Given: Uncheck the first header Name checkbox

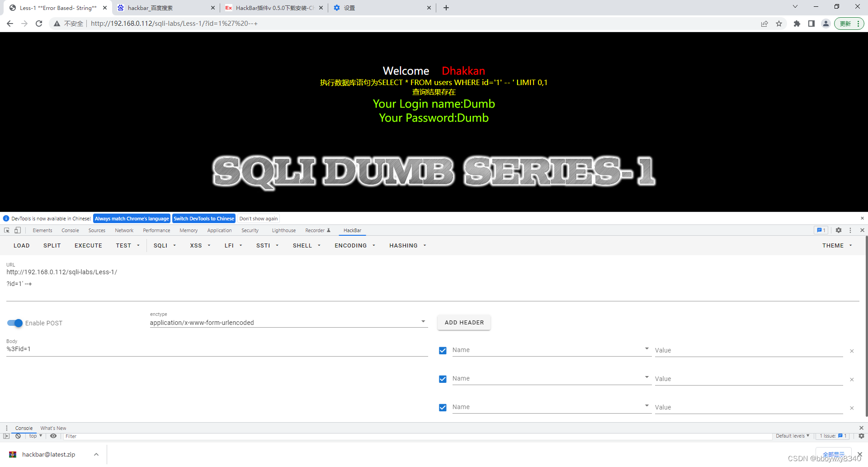Looking at the screenshot, I should pos(443,351).
